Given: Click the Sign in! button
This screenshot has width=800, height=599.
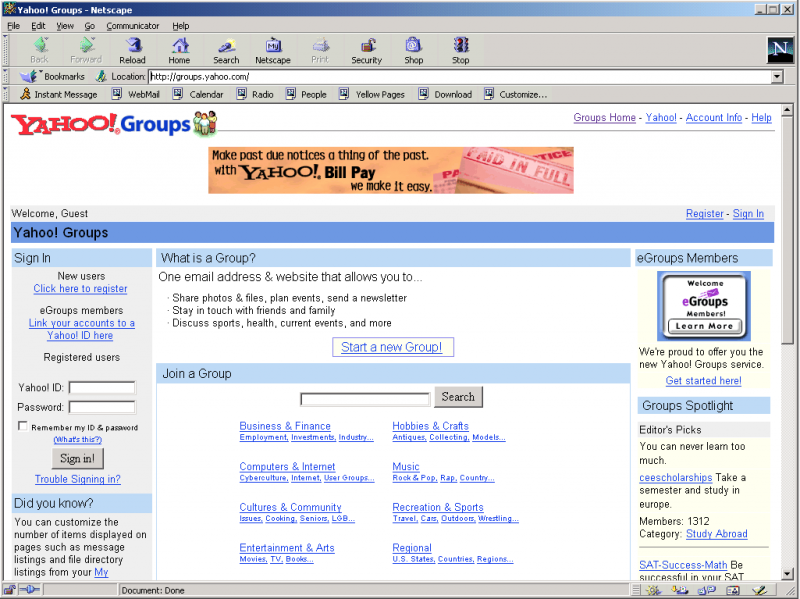Looking at the screenshot, I should [x=77, y=459].
